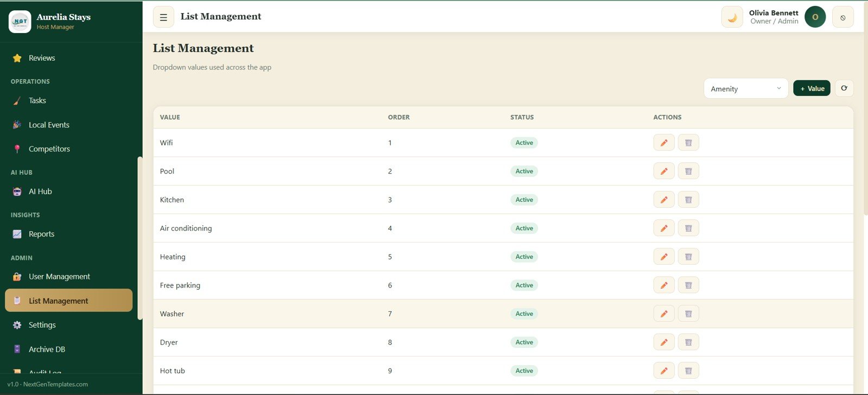Open the Amenity list type dropdown
Viewport: 868px width, 395px height.
pos(746,88)
